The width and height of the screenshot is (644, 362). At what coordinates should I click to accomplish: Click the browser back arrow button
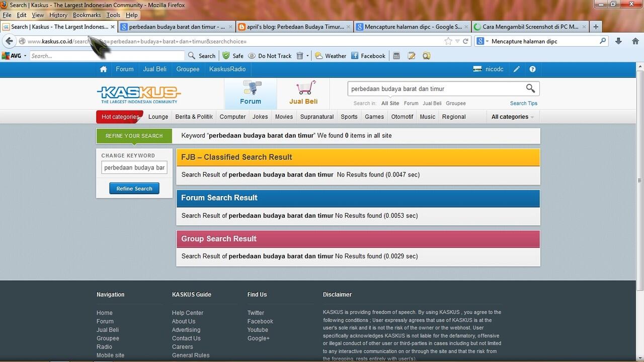tap(9, 41)
